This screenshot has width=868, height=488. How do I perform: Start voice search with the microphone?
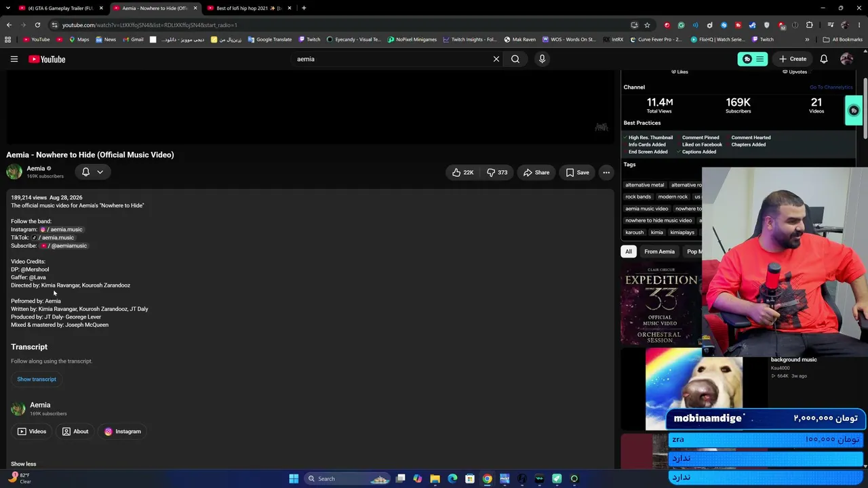(x=542, y=59)
